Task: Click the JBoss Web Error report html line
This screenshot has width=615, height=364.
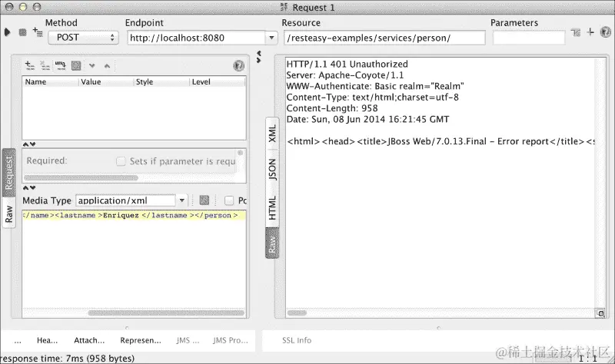Action: coord(440,141)
